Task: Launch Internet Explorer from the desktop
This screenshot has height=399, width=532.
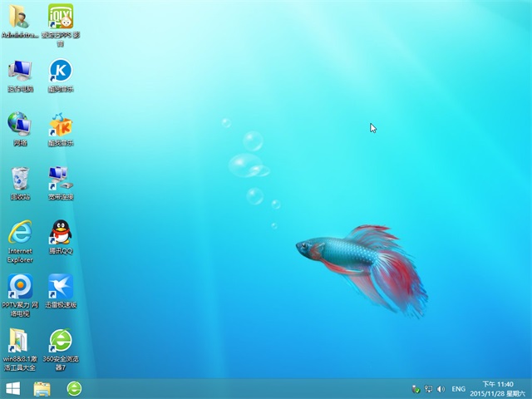Action: coord(19,233)
